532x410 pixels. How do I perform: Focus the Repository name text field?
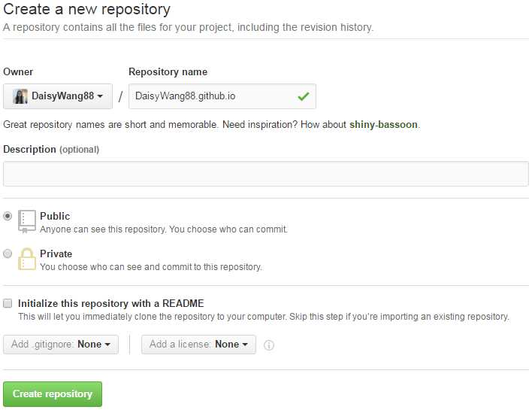(x=210, y=96)
